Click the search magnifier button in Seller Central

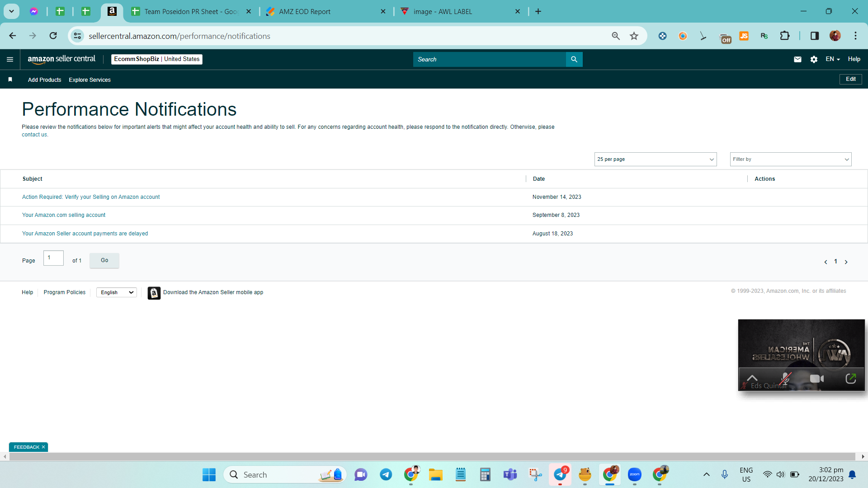coord(574,59)
